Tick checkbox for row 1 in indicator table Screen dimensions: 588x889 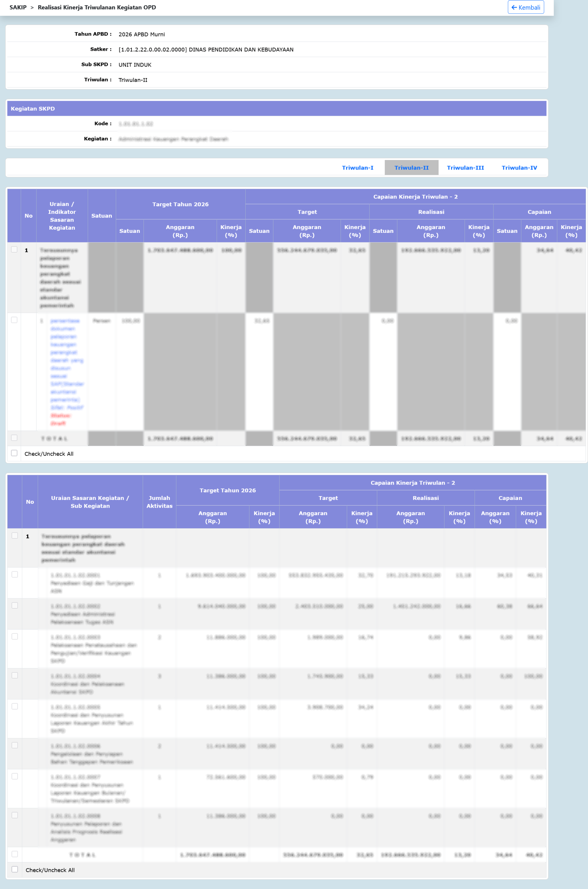(14, 249)
